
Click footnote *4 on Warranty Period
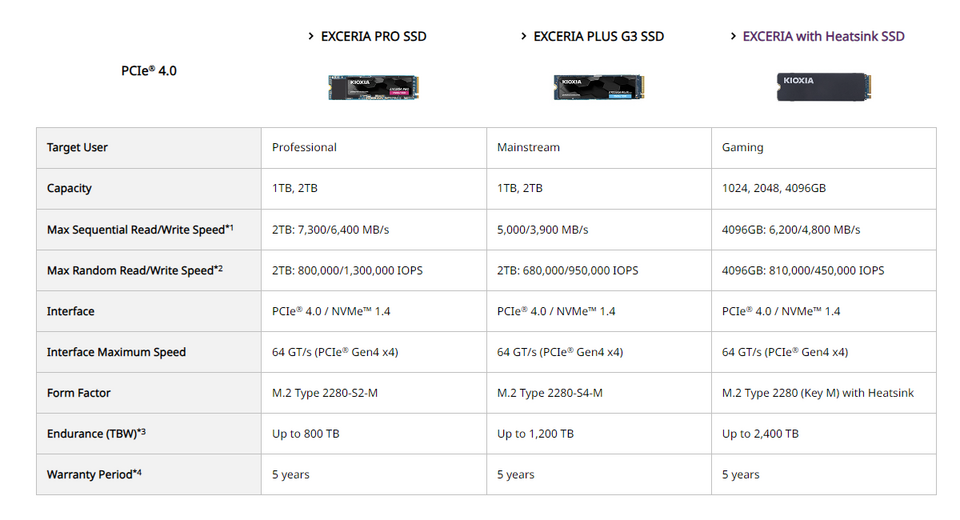click(137, 472)
